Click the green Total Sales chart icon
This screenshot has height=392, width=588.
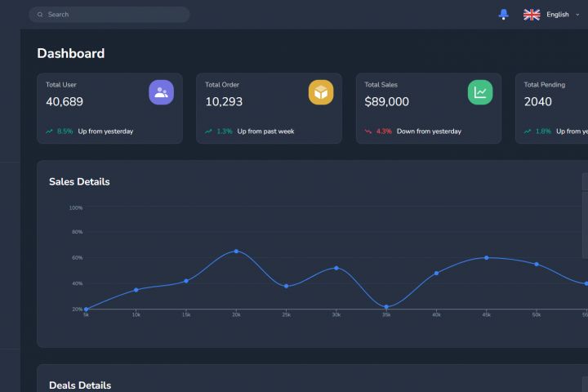coord(480,92)
